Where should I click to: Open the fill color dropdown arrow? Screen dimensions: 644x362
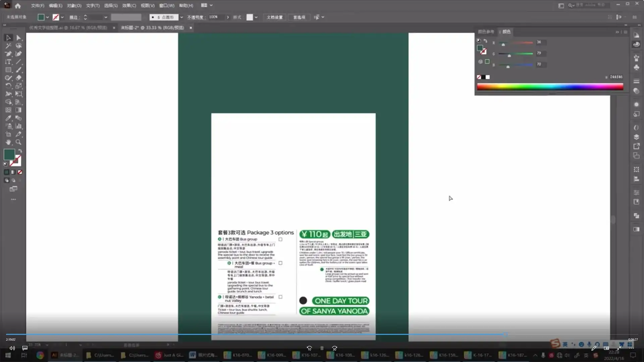pos(47,17)
